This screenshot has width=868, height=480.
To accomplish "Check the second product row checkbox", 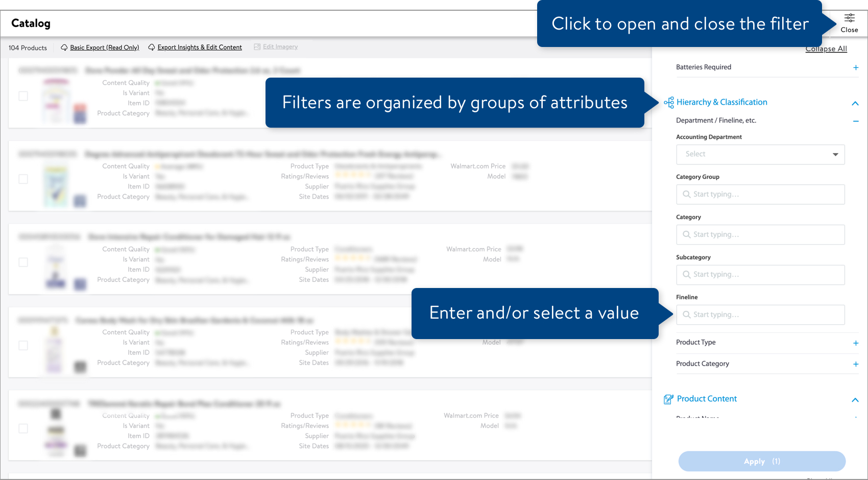I will pos(23,179).
